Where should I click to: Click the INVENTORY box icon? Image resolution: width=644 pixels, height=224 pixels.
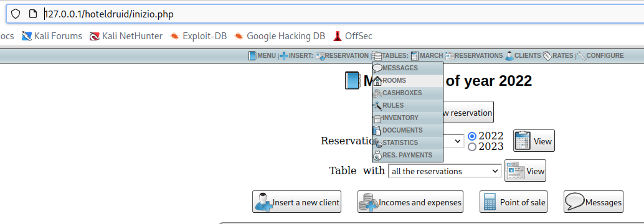pos(377,118)
